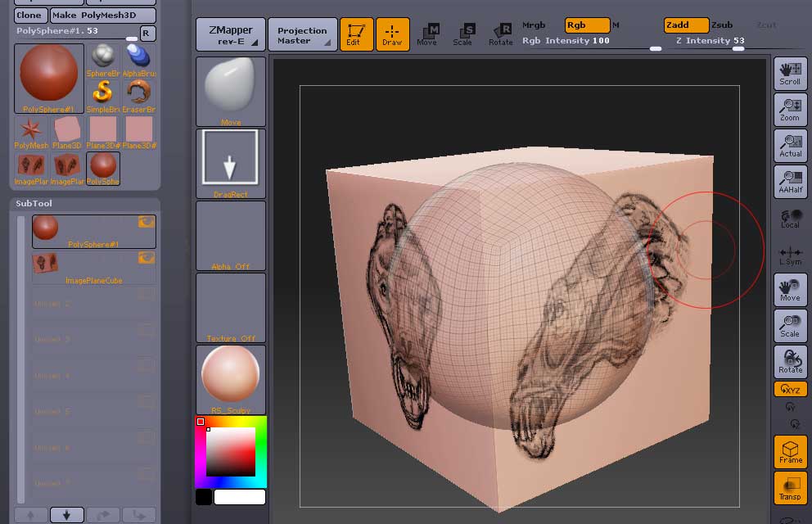Select the Move transform in top shelf
This screenshot has width=812, height=524.
428,34
